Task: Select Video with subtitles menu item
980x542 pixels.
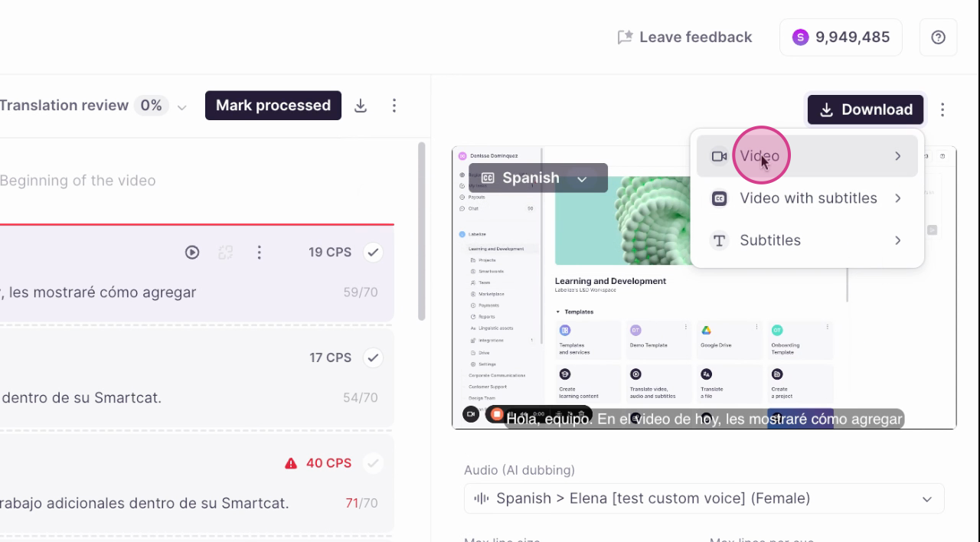Action: tap(807, 198)
